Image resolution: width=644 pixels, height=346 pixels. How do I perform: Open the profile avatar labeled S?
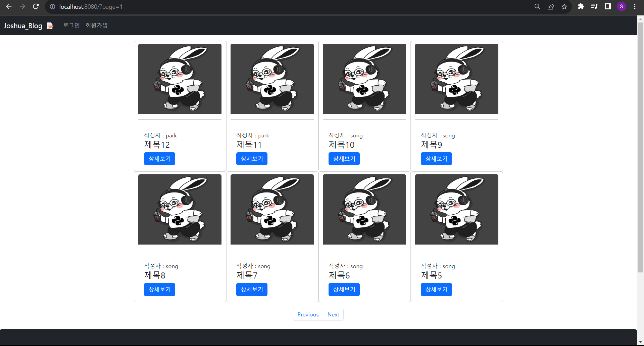tap(622, 6)
